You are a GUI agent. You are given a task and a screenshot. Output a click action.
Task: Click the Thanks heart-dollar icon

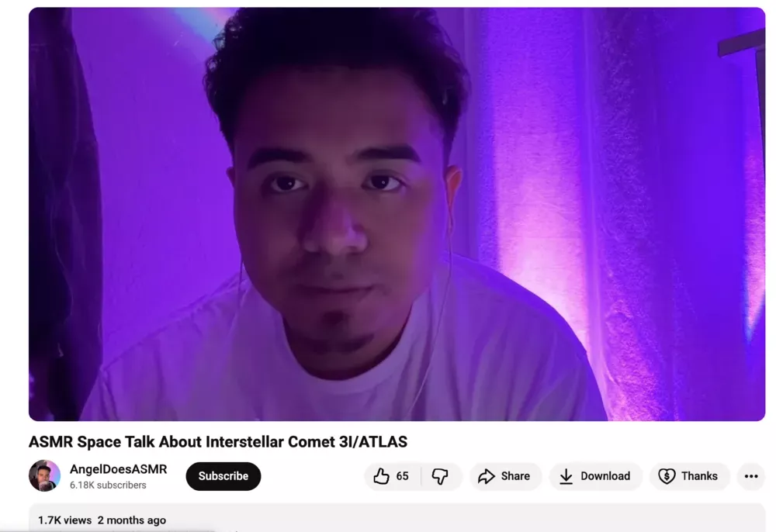coord(667,476)
